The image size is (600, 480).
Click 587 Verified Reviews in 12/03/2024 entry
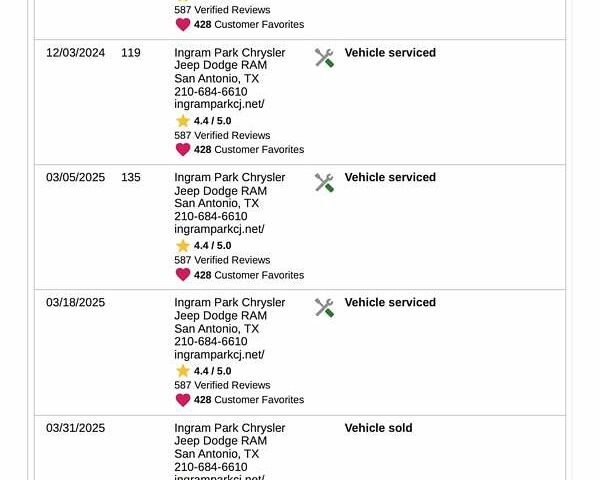222,135
